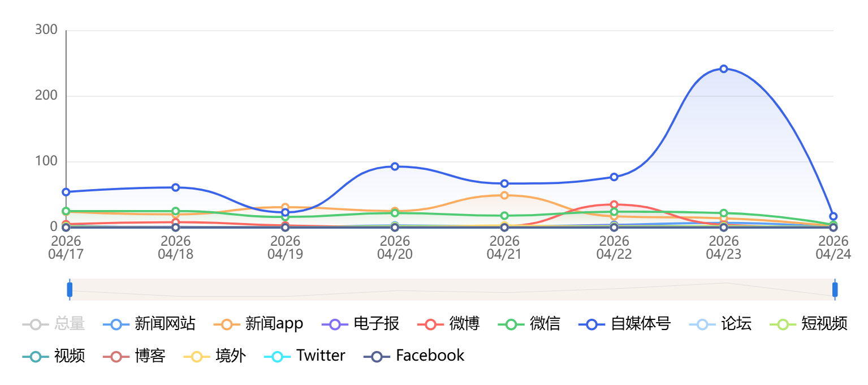Click the 视频 teal legend icon

coord(36,356)
